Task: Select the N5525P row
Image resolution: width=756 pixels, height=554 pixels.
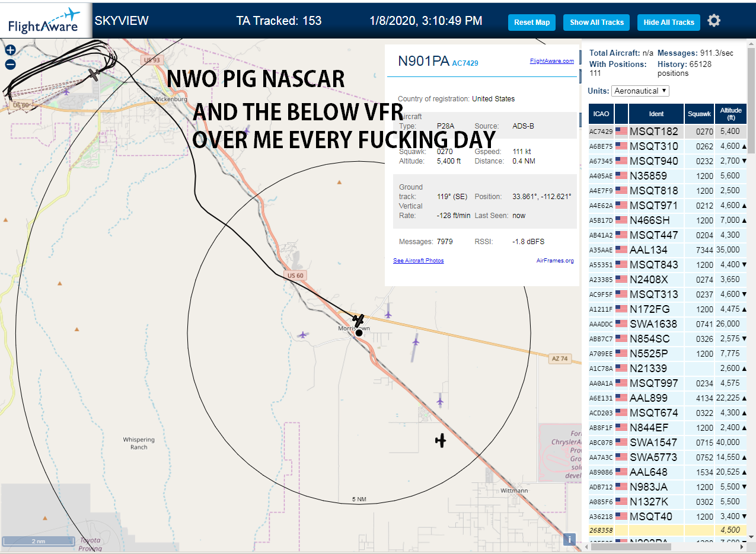Action: [668, 353]
